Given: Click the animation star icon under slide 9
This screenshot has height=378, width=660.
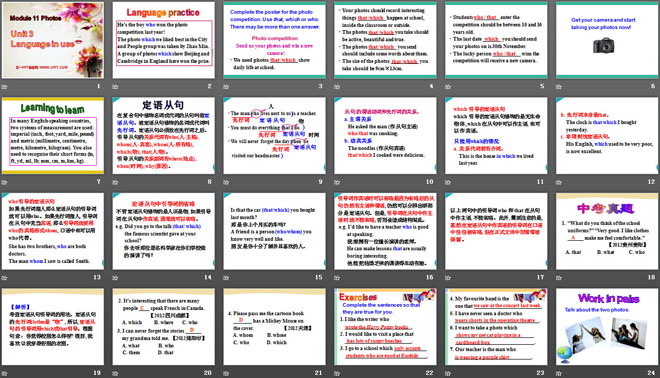Looking at the screenshot, I should pyautogui.click(x=226, y=182).
